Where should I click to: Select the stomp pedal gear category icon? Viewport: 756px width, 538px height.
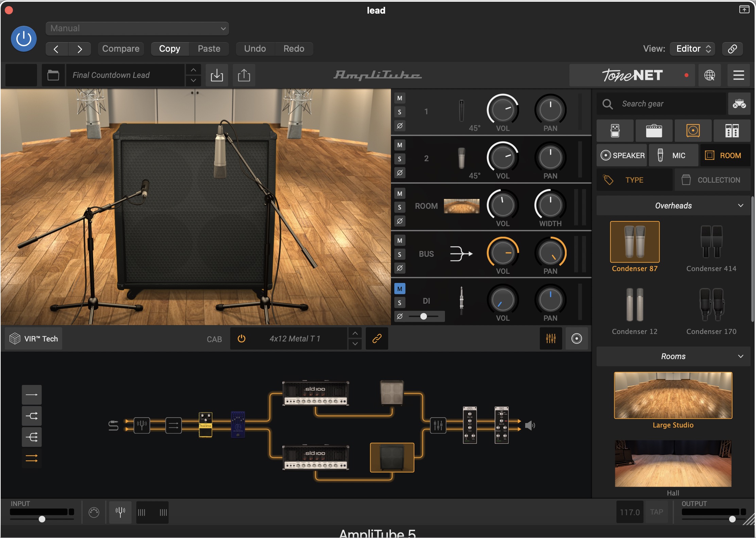pos(615,131)
